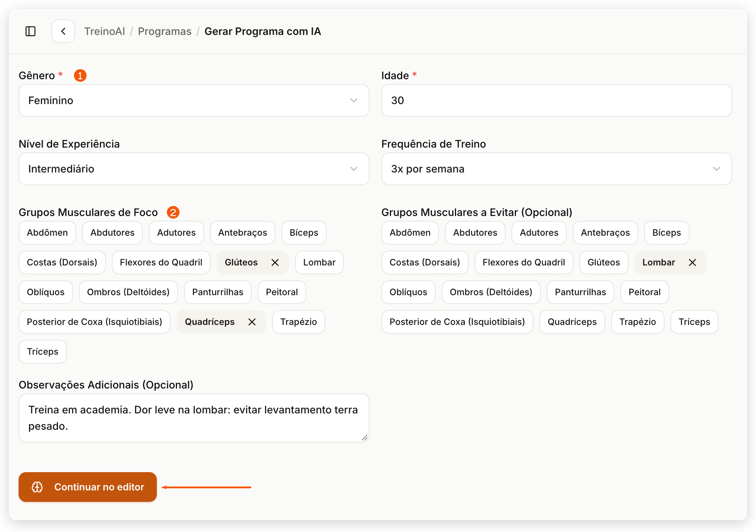The height and width of the screenshot is (532, 756).
Task: Click the Grupos Musculares de Foco label
Action: tap(88, 212)
